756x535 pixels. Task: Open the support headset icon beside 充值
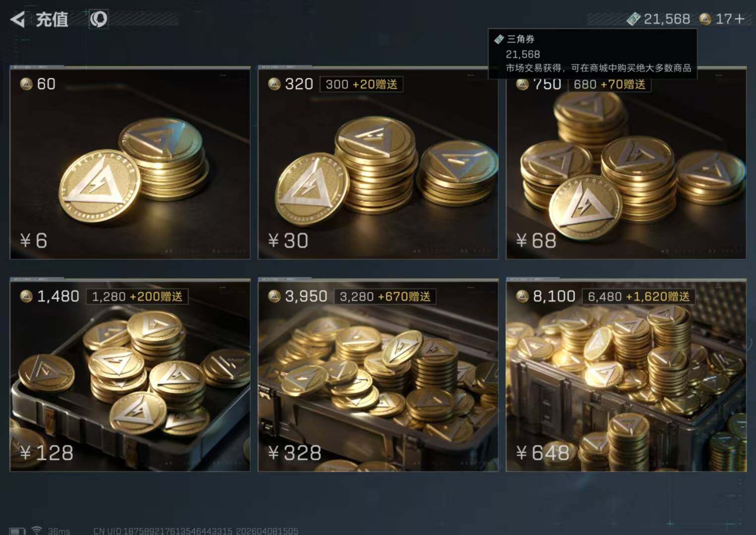point(98,19)
